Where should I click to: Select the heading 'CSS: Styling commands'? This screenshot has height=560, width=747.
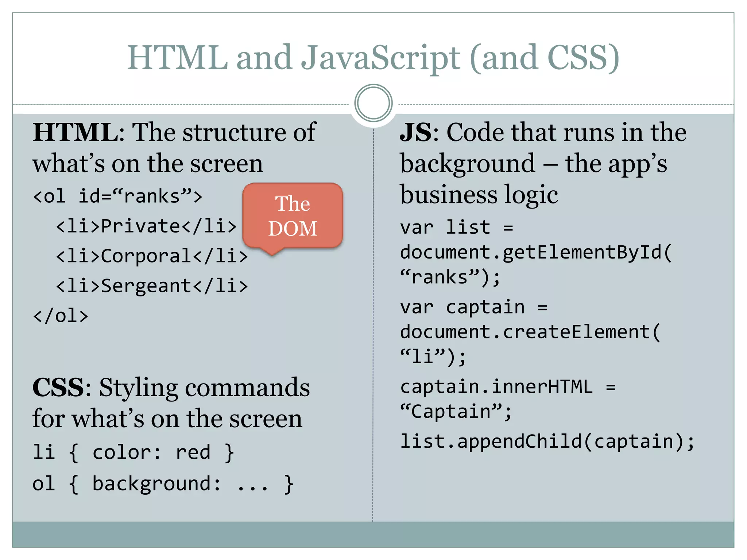tap(171, 388)
